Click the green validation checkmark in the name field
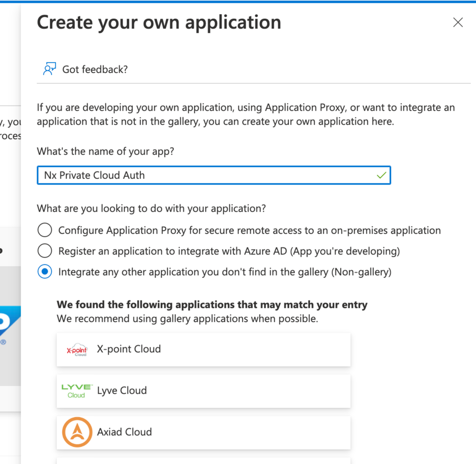Image resolution: width=476 pixels, height=464 pixels. click(382, 175)
